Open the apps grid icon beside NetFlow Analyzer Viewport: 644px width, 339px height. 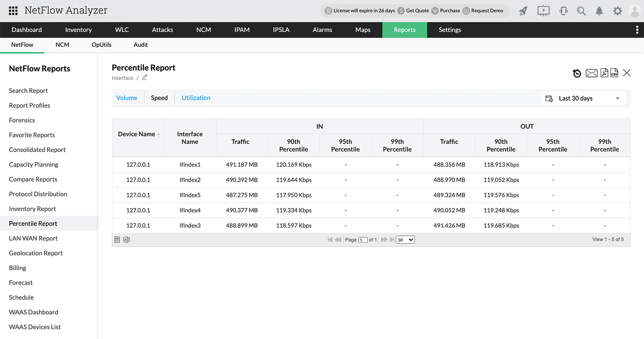coord(13,10)
